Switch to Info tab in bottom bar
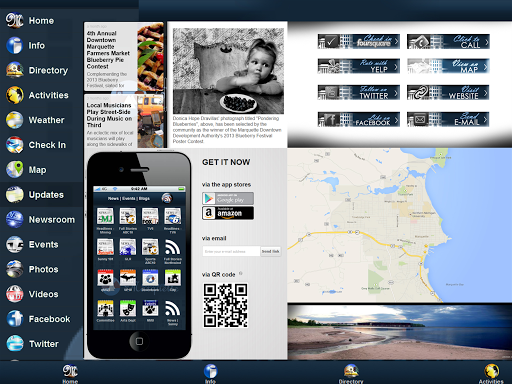 pos(210,374)
